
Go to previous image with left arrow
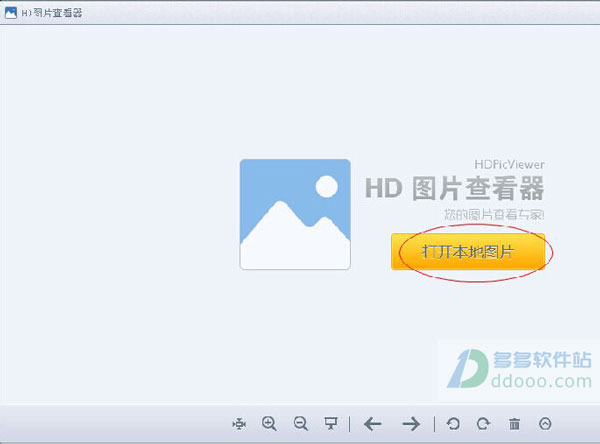[x=373, y=424]
